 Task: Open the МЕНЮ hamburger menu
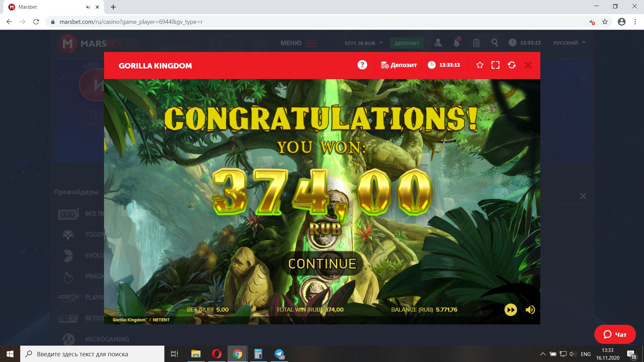click(299, 43)
